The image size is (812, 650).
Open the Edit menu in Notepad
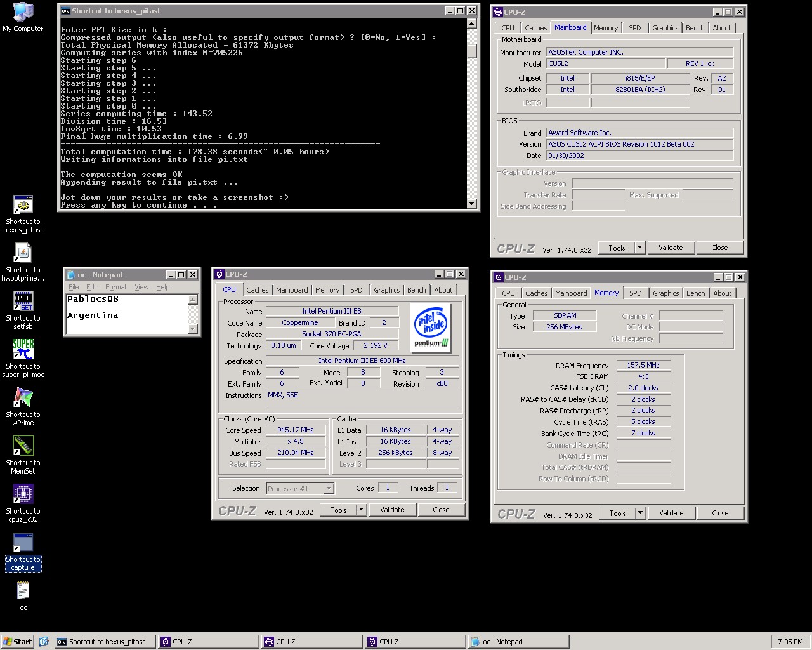(92, 287)
